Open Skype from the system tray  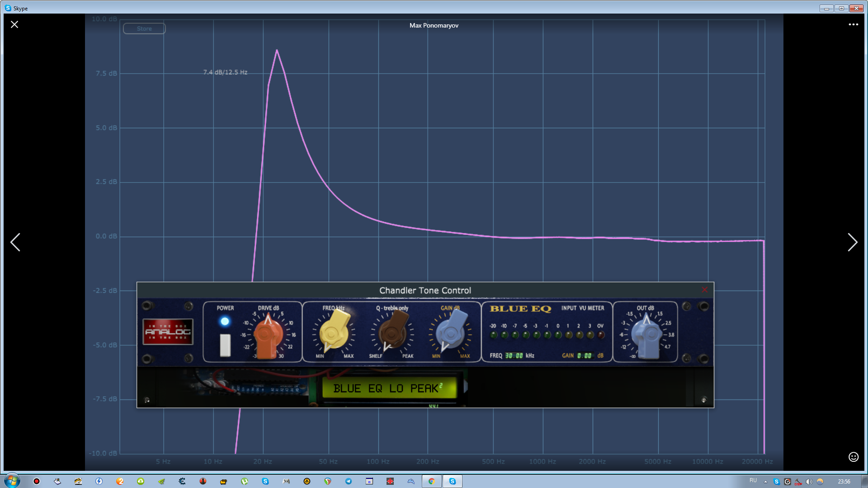point(777,482)
